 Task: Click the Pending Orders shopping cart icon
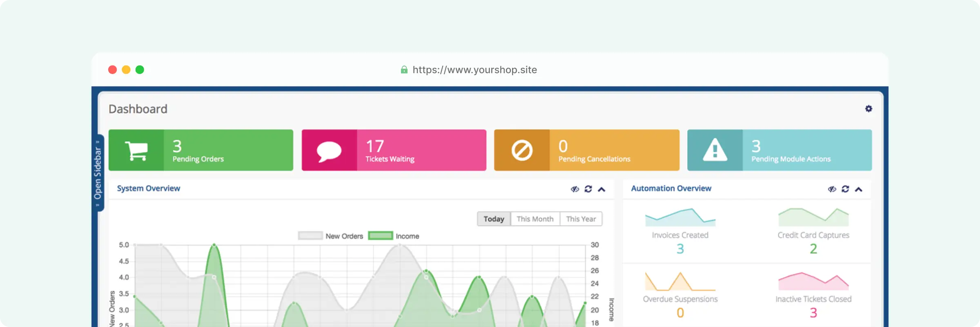pos(136,151)
